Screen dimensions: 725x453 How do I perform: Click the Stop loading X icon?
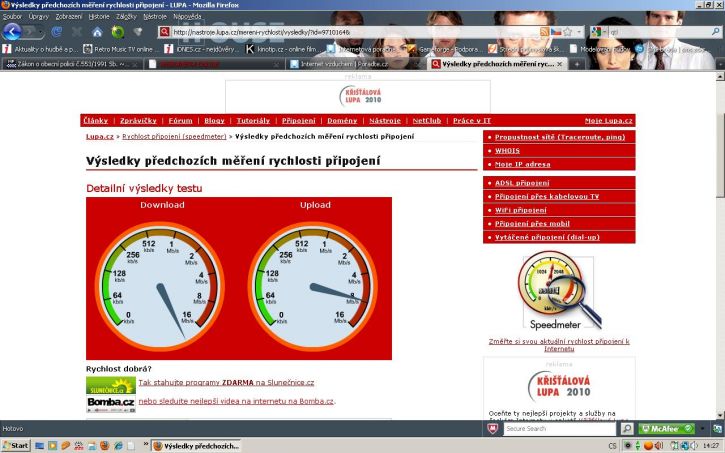pos(77,32)
